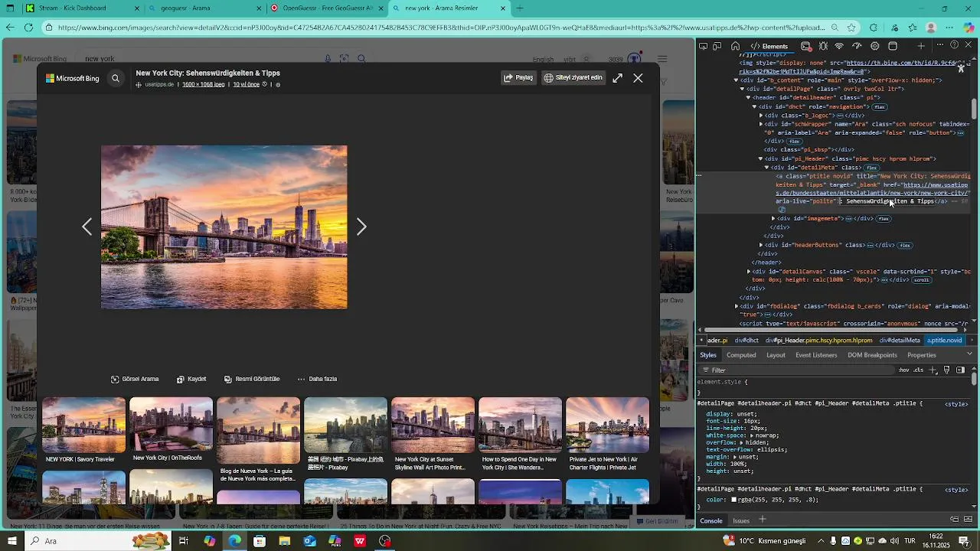Click the rgba white color swatch
This screenshot has height=551, width=980.
(x=733, y=500)
